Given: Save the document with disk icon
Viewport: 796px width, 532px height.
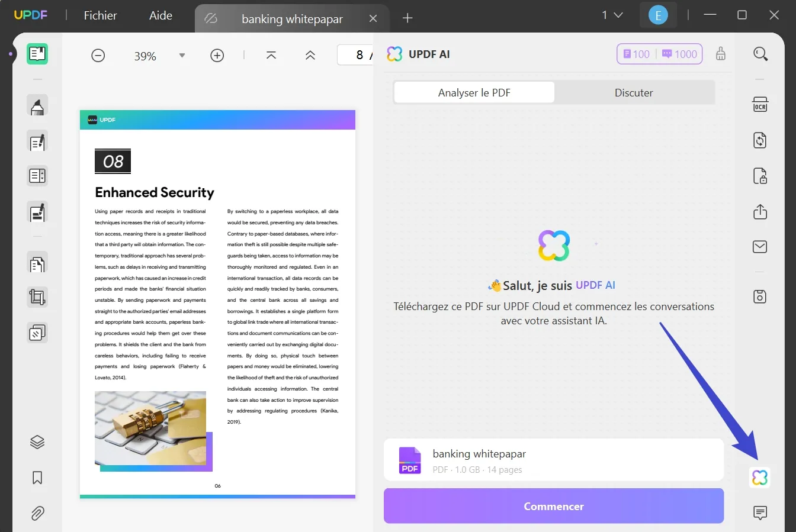Looking at the screenshot, I should (760, 296).
